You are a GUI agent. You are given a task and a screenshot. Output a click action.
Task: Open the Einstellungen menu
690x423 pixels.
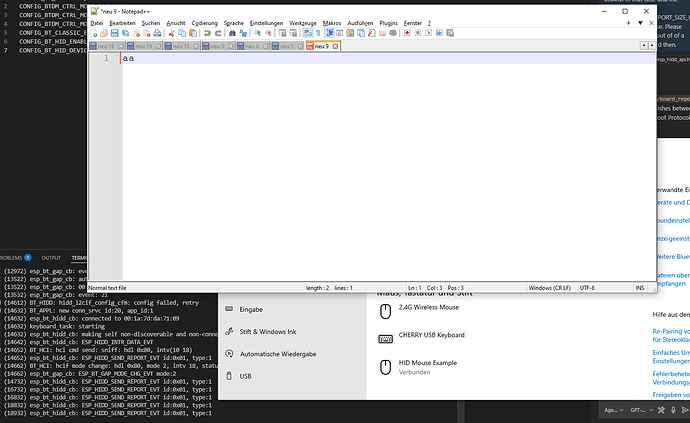click(265, 22)
